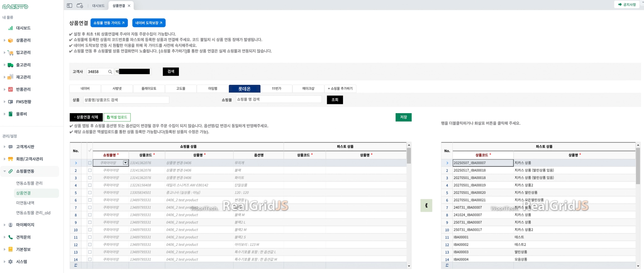Screen dimensions: 644x273
Task: Expand the 마이페이지 menu arrow
Action: [x=4, y=225]
